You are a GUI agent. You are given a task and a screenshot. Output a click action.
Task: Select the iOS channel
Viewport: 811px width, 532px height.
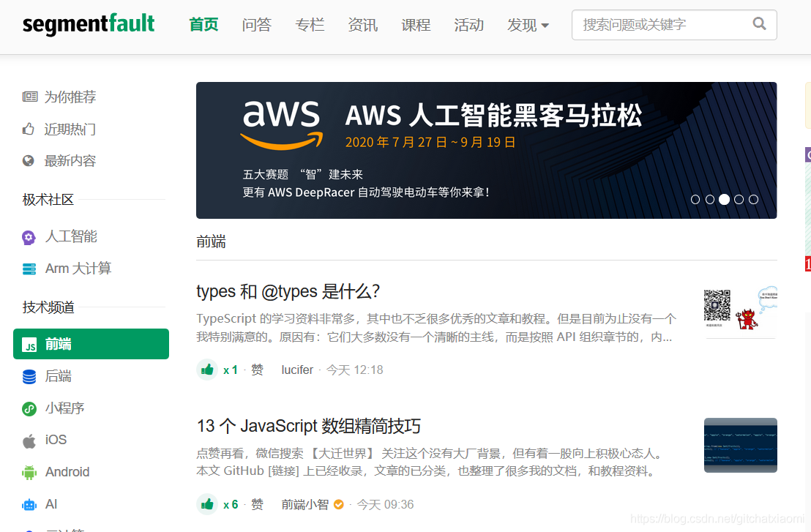[x=56, y=440]
